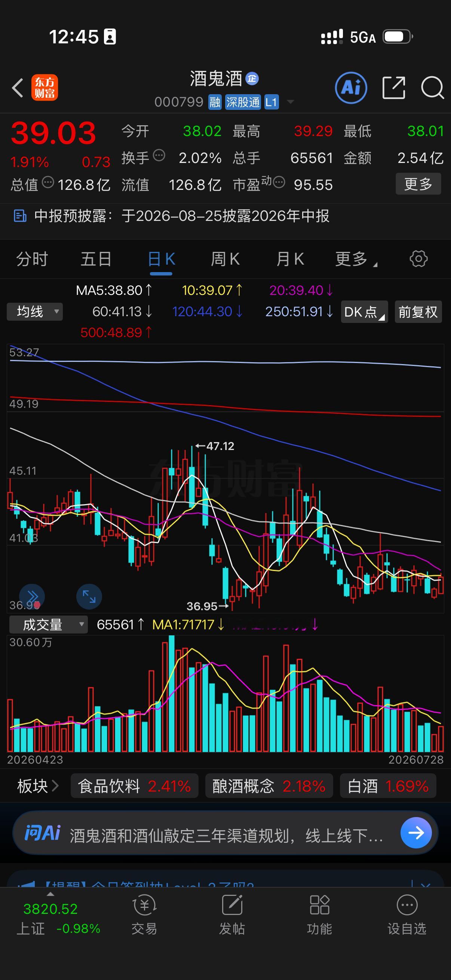Open 食品饮料 2.41% sector chip
The height and width of the screenshot is (980, 451).
pyautogui.click(x=134, y=786)
